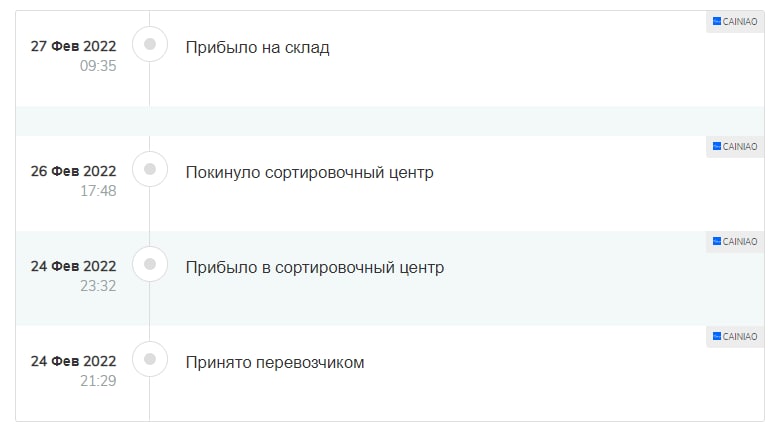
Task: Click the timeline marker for 26 Фев 2022
Action: tap(150, 169)
